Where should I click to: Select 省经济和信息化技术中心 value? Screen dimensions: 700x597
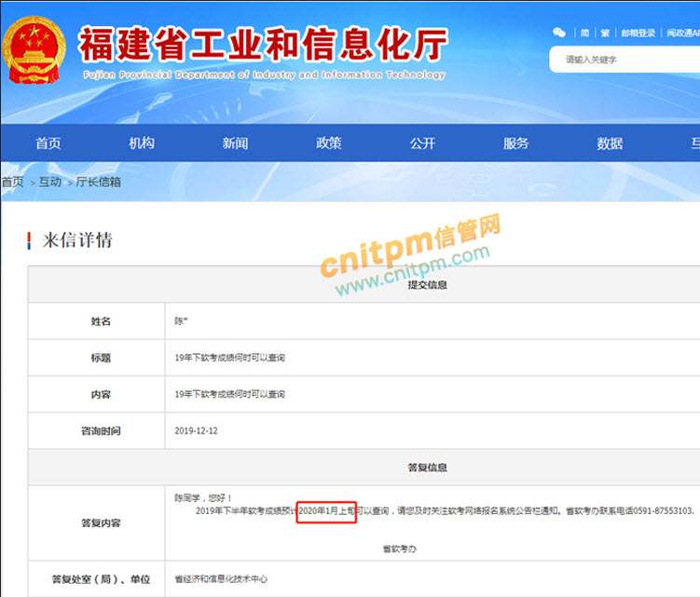point(221,579)
